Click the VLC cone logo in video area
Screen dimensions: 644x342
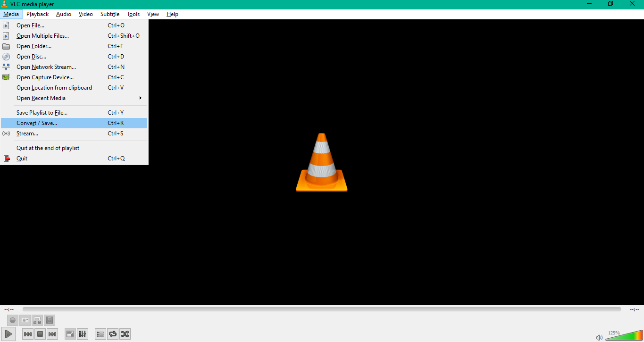pos(322,162)
